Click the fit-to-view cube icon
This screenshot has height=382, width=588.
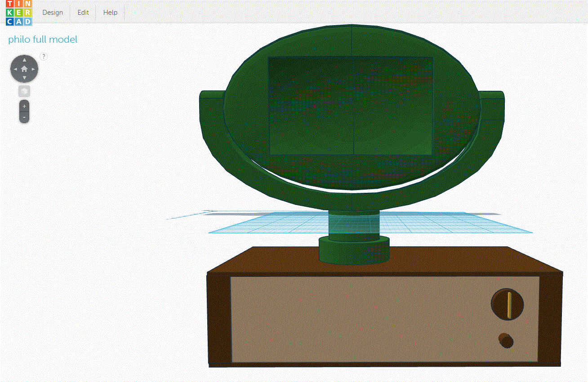(x=24, y=91)
